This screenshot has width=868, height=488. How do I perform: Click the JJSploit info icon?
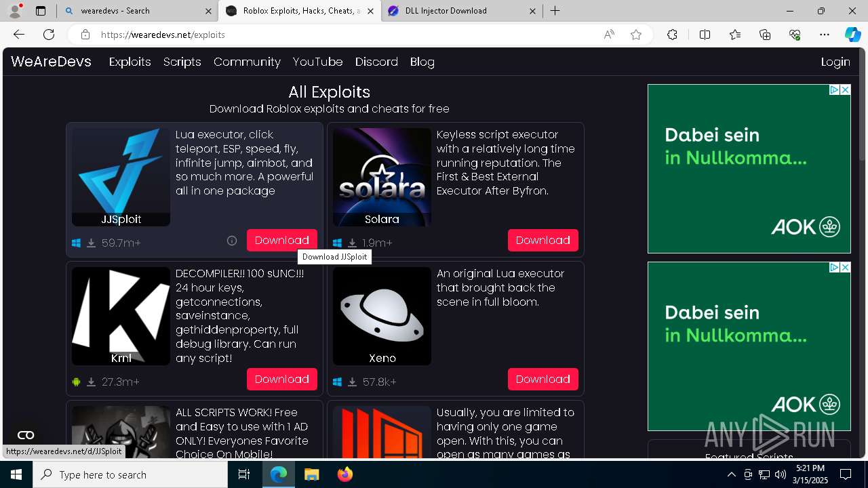pos(232,241)
